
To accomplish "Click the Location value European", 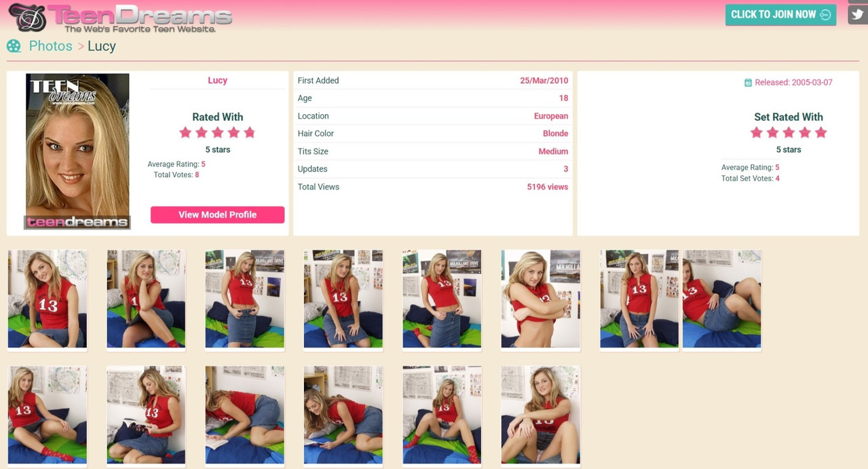I will 551,116.
